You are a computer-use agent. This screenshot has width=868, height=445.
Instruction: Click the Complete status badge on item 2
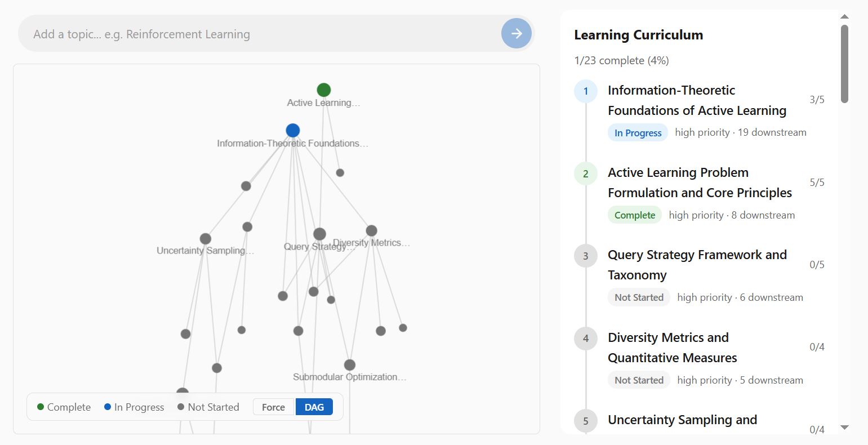tap(634, 215)
